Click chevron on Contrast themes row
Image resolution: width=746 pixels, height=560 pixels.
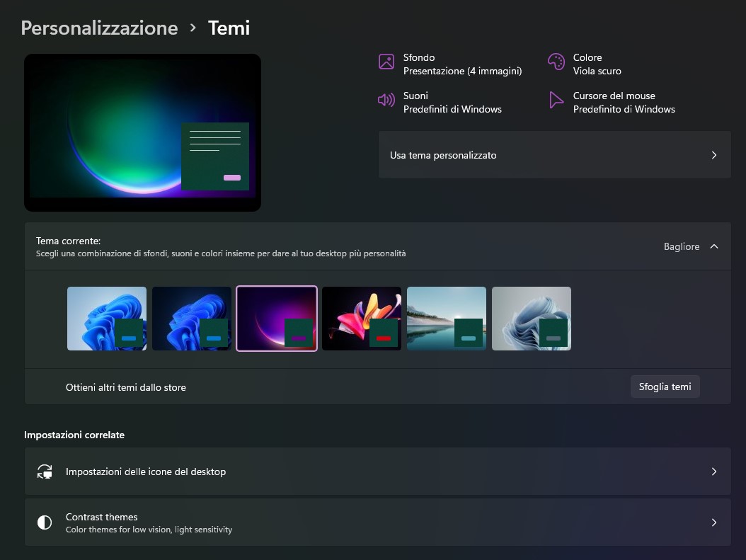point(714,522)
